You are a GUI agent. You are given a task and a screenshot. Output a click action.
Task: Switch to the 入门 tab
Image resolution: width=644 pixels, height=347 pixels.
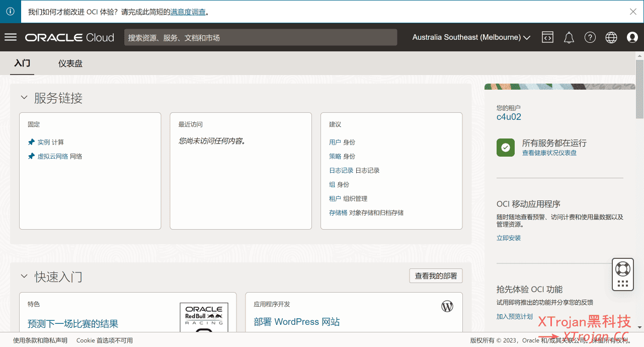(22, 63)
